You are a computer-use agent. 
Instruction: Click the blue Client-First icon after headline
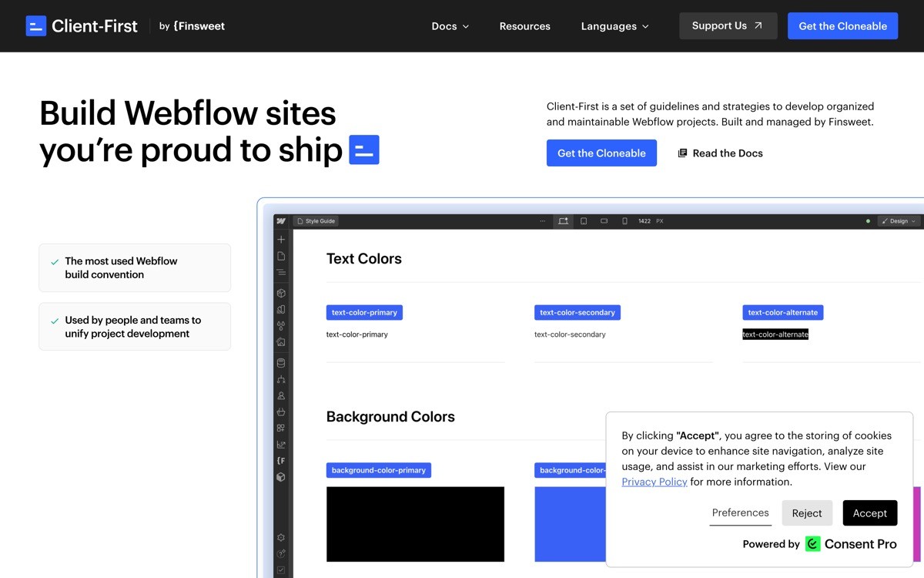pos(364,150)
